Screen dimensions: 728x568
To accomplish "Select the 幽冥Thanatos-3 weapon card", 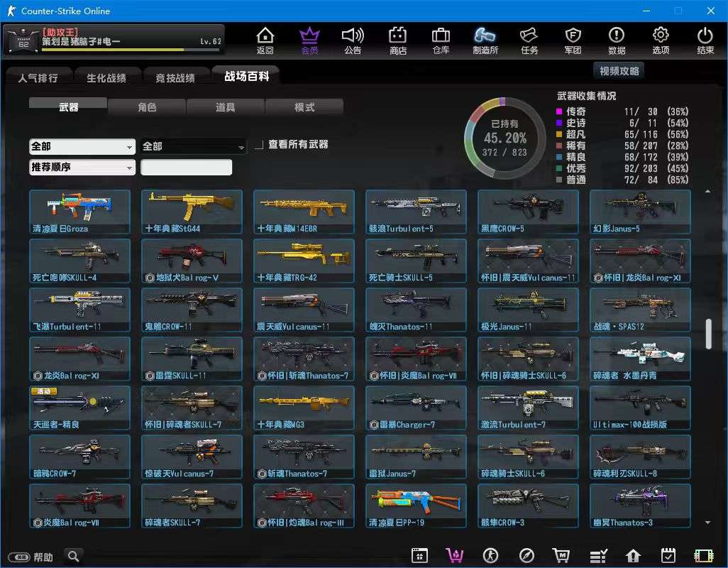I will [x=640, y=506].
